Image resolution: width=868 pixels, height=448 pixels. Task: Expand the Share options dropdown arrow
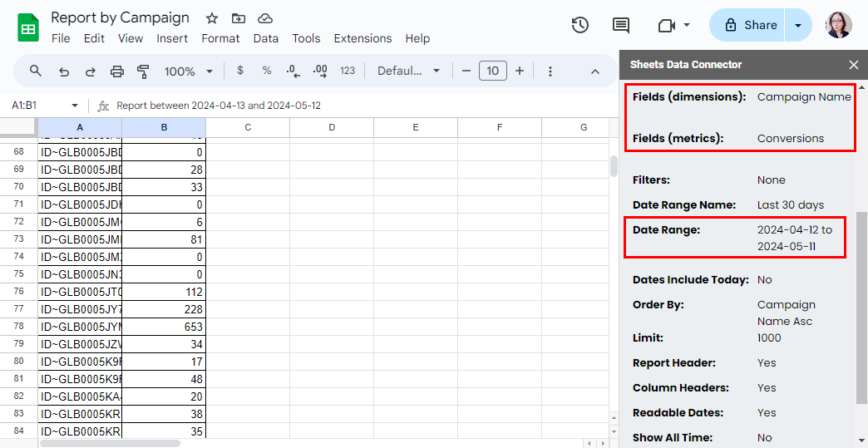coord(798,25)
